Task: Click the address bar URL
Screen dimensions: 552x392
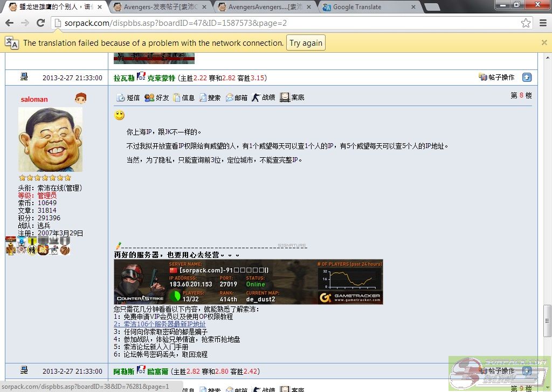Action: pyautogui.click(x=175, y=23)
